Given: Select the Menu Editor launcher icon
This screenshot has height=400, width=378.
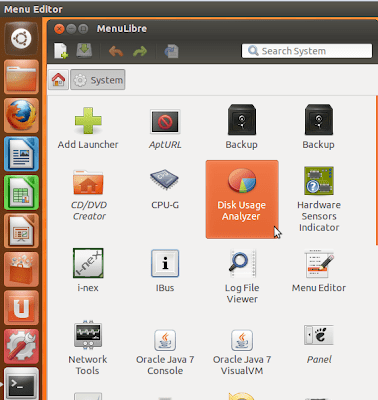Looking at the screenshot, I should click(319, 263).
